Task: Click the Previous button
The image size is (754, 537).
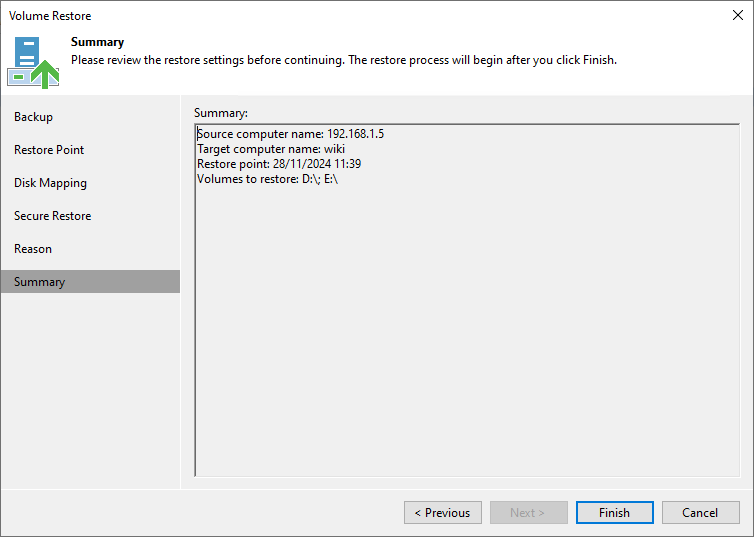Action: point(443,513)
